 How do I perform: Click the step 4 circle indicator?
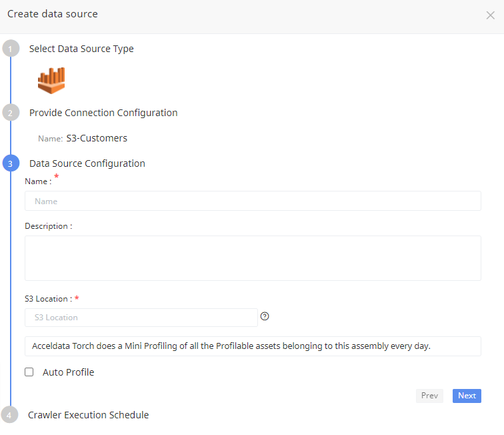(10, 415)
